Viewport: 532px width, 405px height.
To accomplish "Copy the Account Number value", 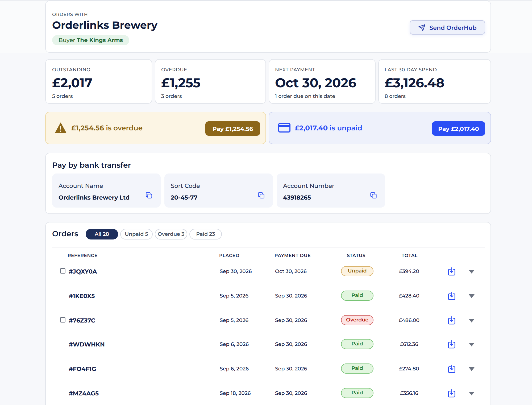I will coord(373,195).
